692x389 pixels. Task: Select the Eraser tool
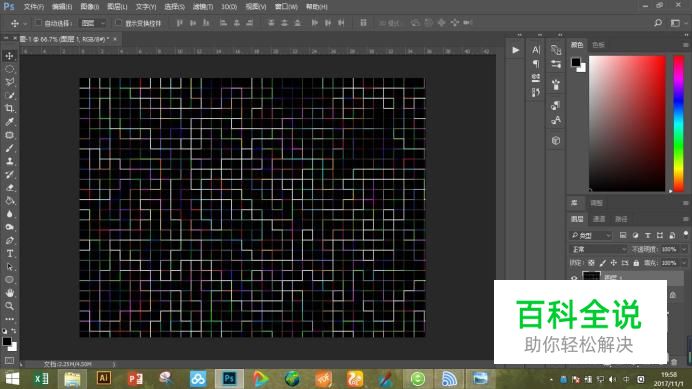tap(9, 188)
